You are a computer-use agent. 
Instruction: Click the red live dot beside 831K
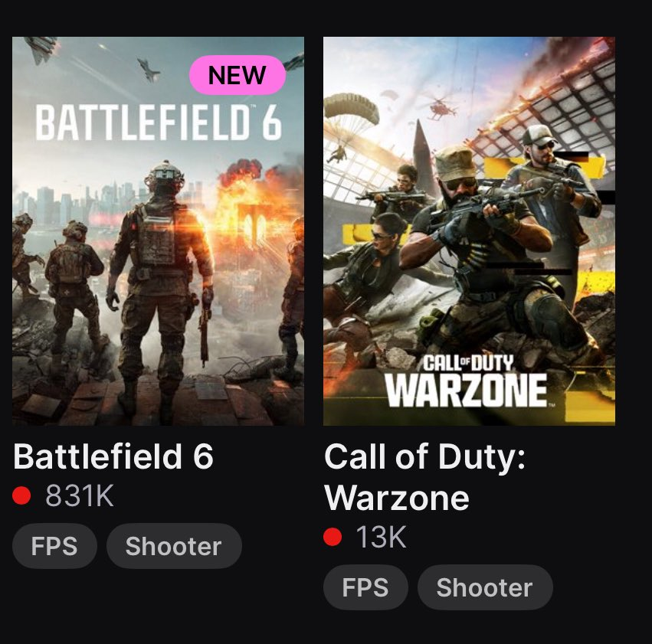tap(21, 496)
